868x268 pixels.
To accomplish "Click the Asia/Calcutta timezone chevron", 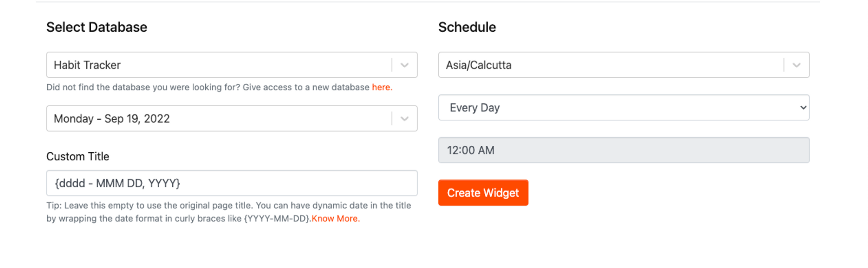I will 797,65.
